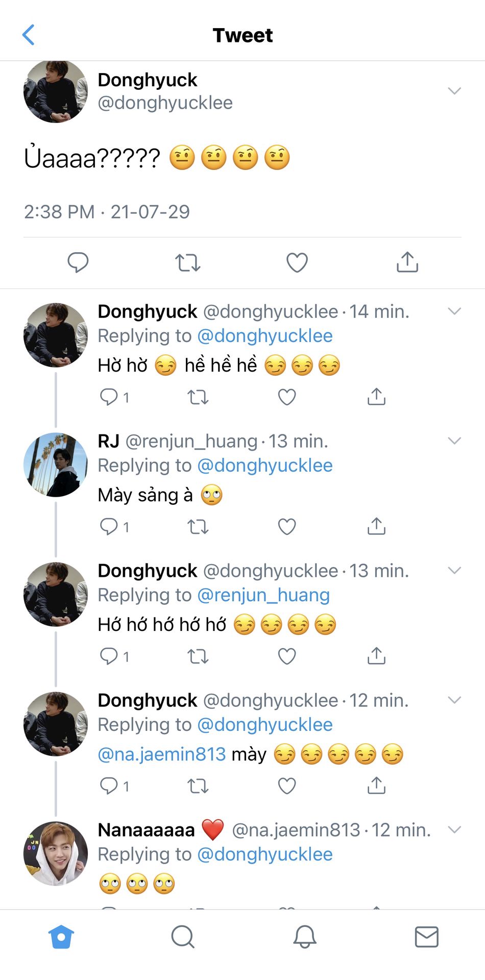Open chevron menu on Nanaaaaaa's reply

click(454, 829)
